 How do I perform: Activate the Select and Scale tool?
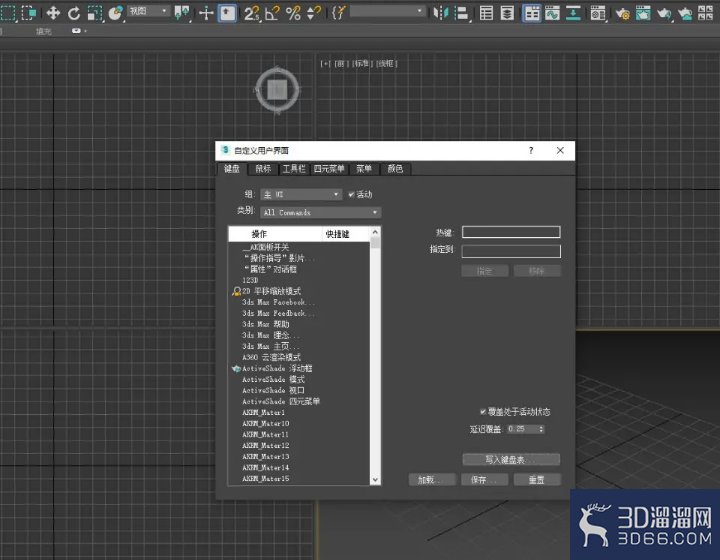point(95,13)
